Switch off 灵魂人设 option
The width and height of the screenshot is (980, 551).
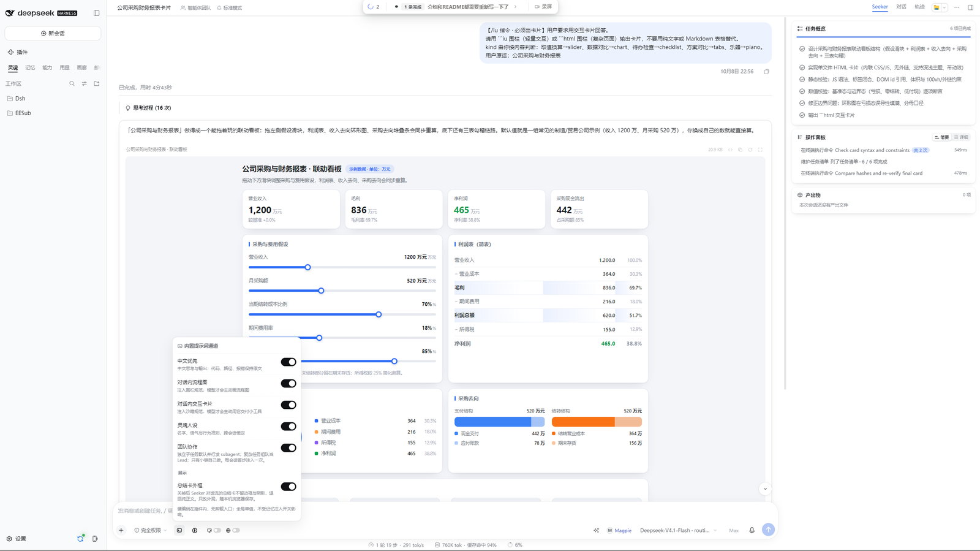(288, 427)
